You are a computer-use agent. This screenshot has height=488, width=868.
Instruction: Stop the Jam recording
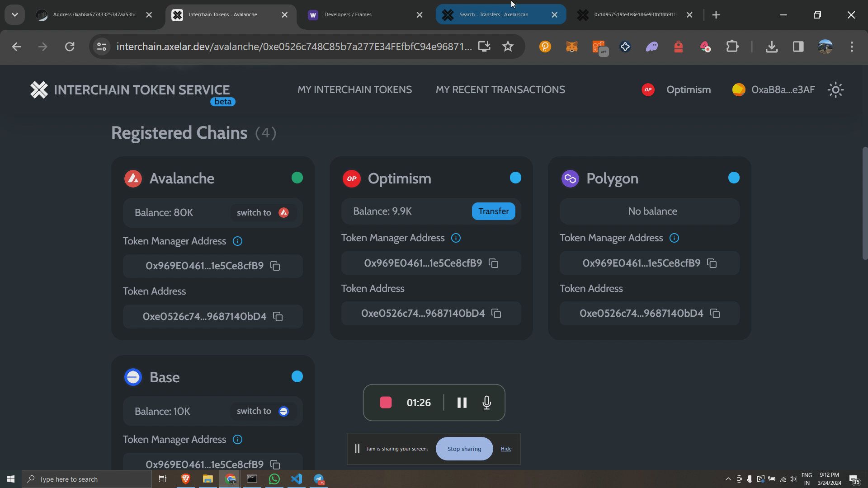pos(386,403)
